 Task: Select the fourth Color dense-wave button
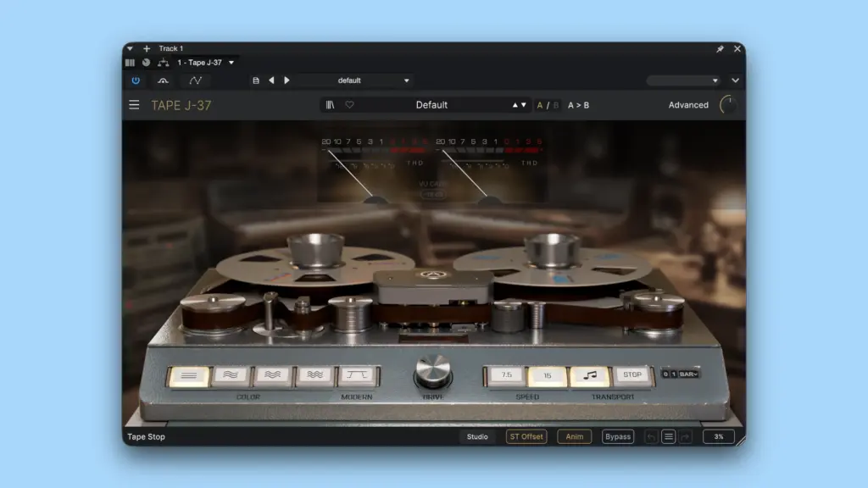[314, 375]
